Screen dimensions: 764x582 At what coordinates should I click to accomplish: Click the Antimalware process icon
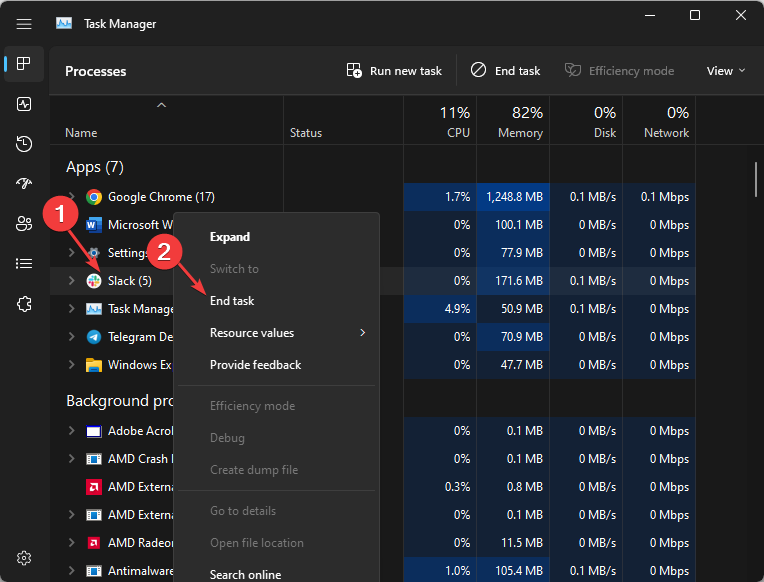click(94, 571)
